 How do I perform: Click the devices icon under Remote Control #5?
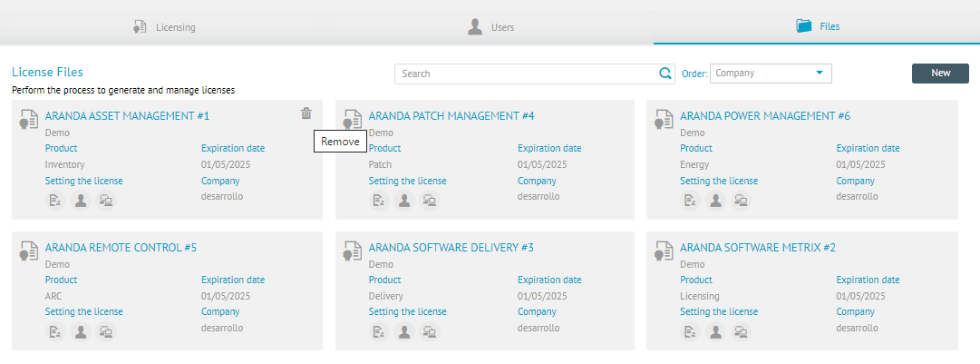point(106,332)
